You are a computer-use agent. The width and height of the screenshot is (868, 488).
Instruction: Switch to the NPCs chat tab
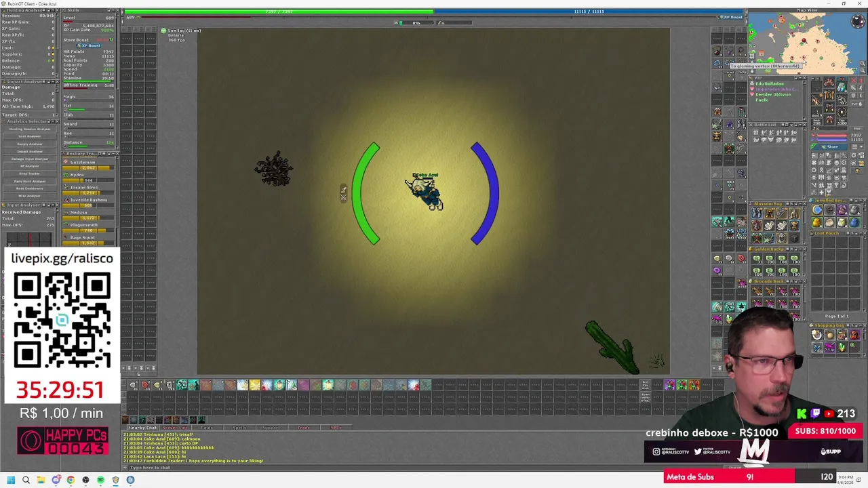coord(336,428)
